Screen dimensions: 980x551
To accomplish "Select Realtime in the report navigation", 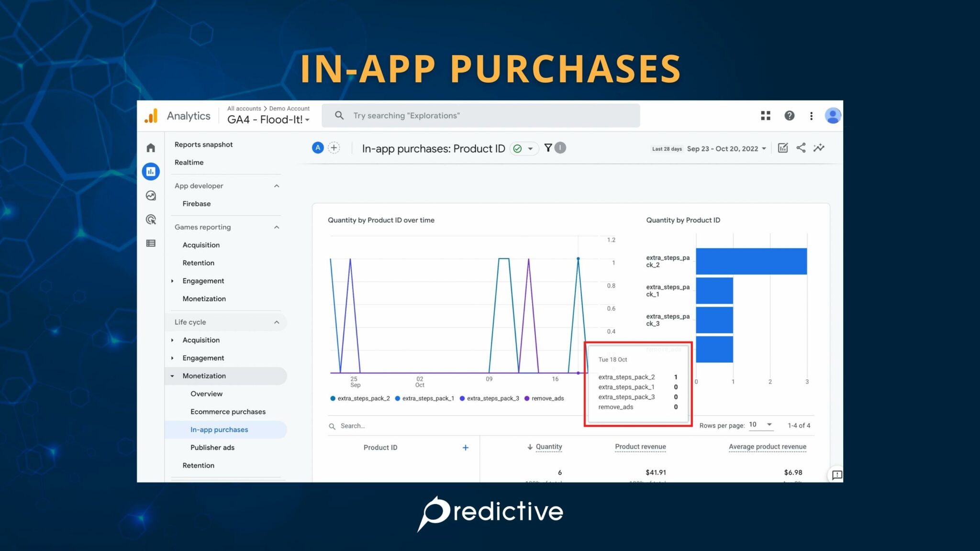I will coord(189,162).
